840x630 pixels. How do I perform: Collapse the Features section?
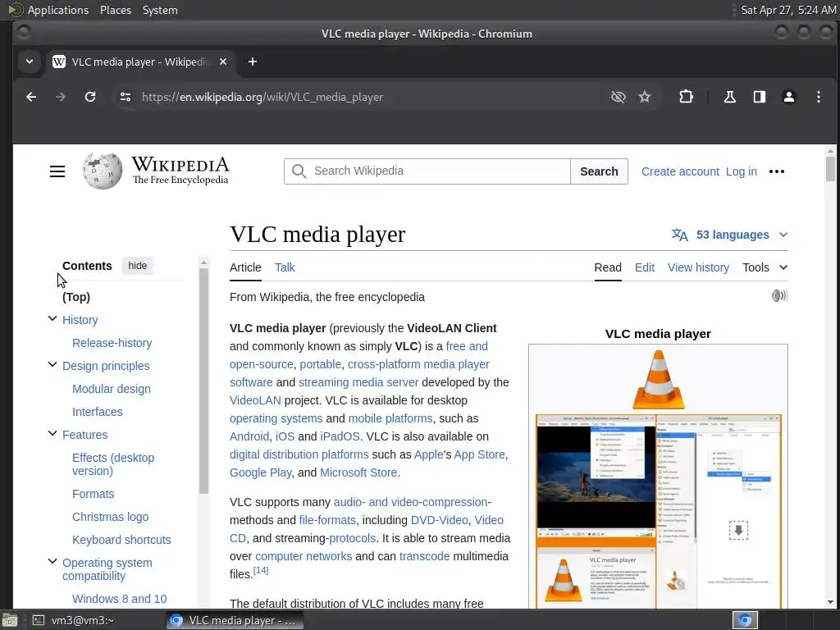(x=52, y=433)
